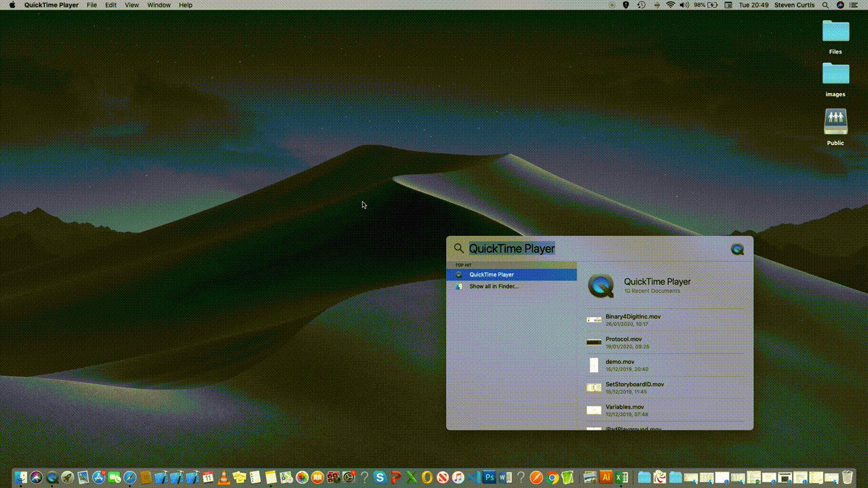Launch Adobe Illustrator from Dock

coord(607,477)
